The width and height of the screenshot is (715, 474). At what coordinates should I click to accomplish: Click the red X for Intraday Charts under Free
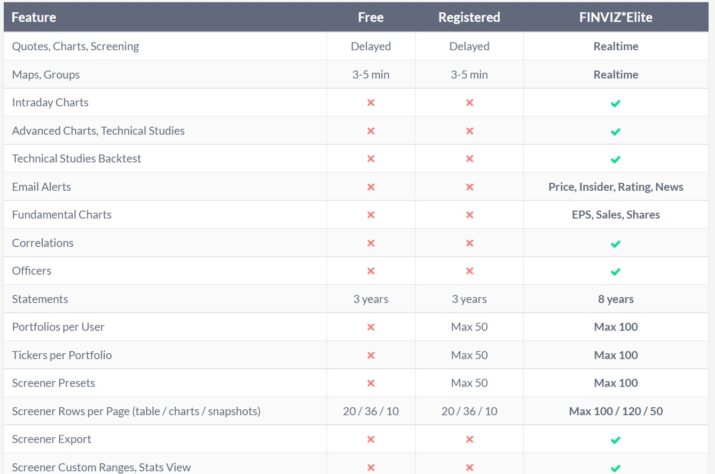pyautogui.click(x=371, y=103)
